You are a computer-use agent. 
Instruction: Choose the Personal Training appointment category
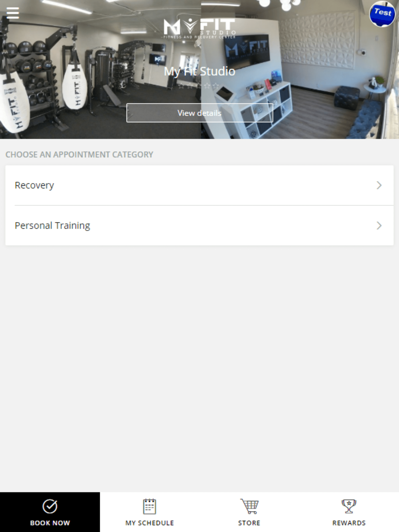[199, 226]
